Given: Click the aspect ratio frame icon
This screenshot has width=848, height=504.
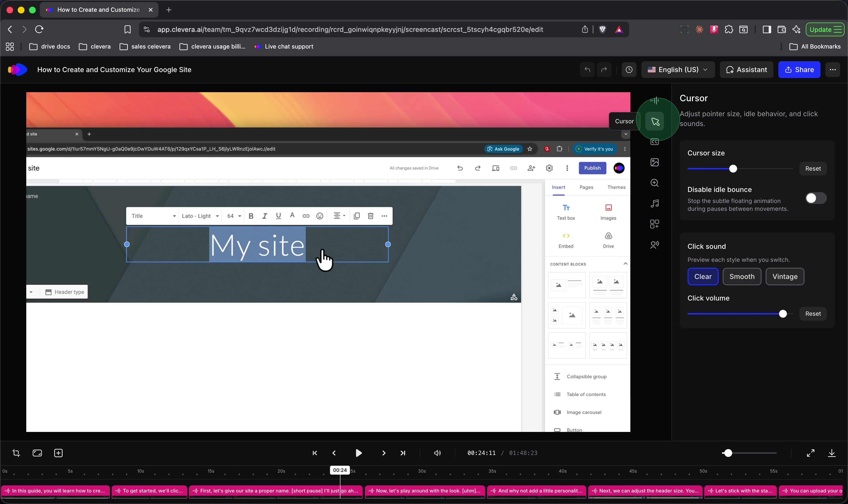Looking at the screenshot, I should click(37, 453).
